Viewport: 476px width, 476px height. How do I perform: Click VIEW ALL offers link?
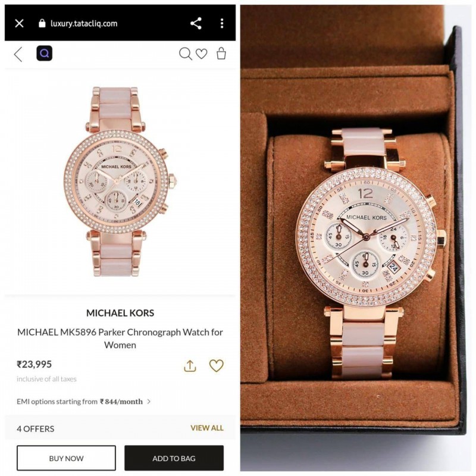pyautogui.click(x=207, y=428)
